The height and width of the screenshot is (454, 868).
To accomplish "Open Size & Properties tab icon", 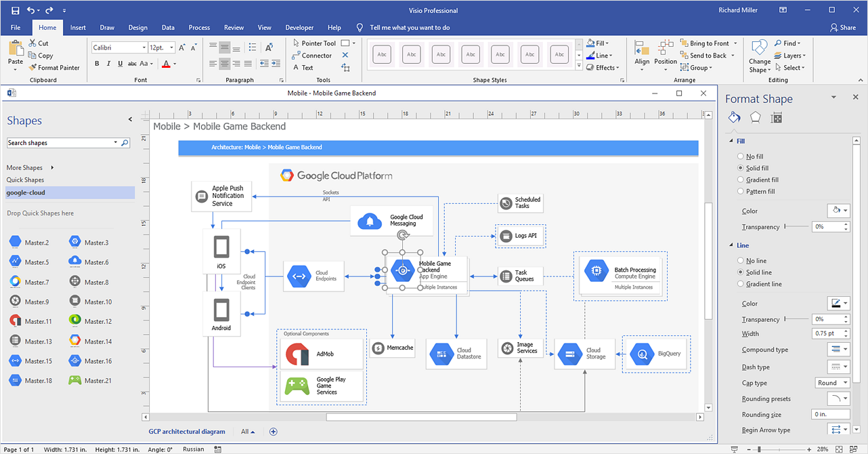I will 777,118.
